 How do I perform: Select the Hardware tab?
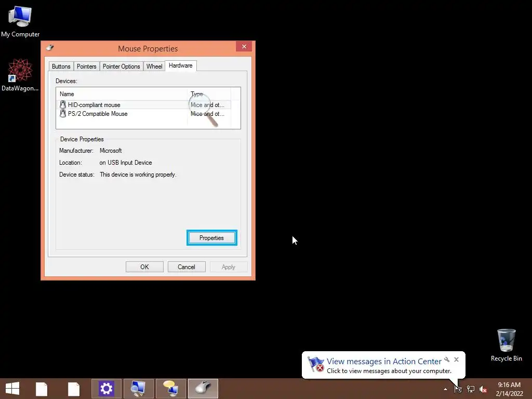click(180, 65)
